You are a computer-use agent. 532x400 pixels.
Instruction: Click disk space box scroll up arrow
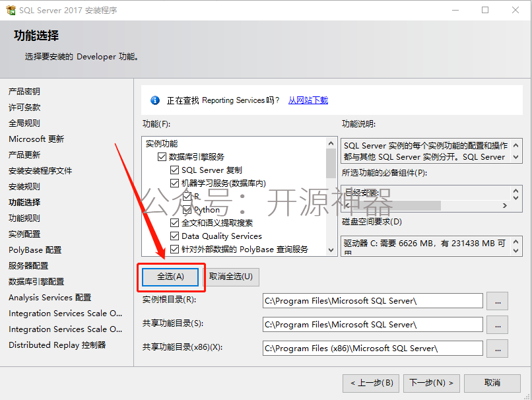[x=516, y=242]
